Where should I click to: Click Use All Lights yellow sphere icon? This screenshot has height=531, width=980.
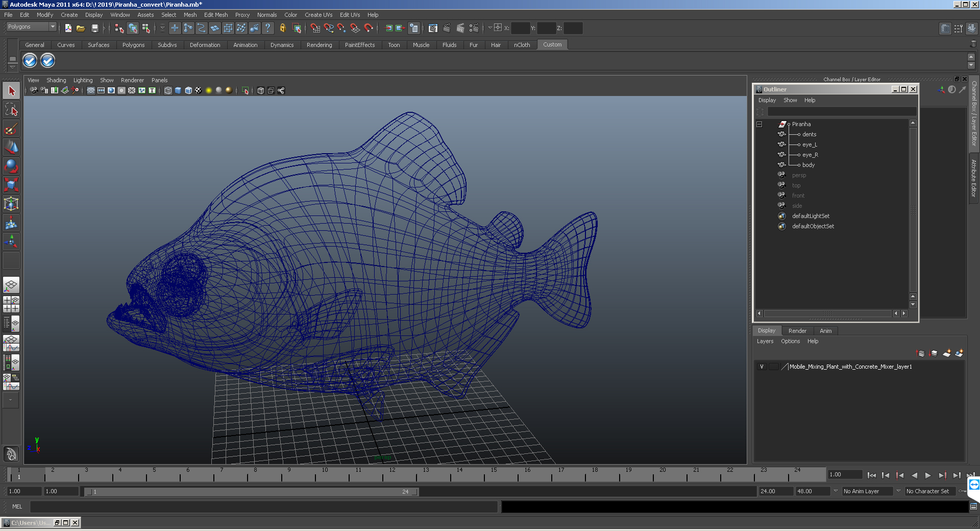coord(209,90)
